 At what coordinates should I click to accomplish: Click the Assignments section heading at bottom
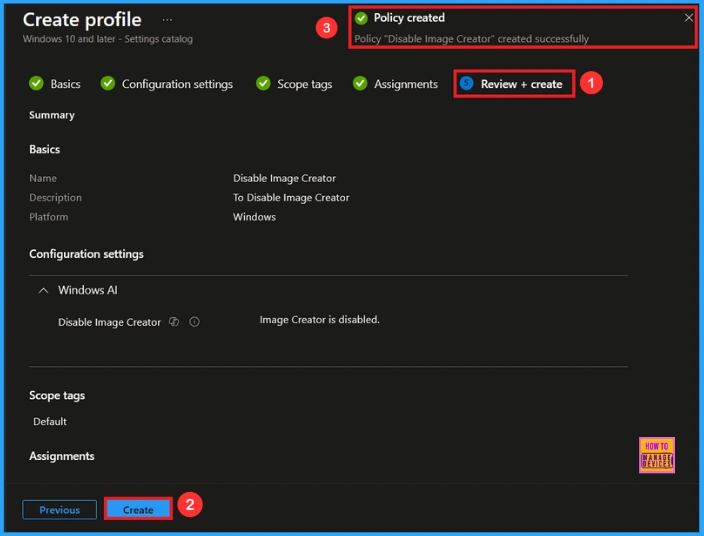[x=62, y=456]
